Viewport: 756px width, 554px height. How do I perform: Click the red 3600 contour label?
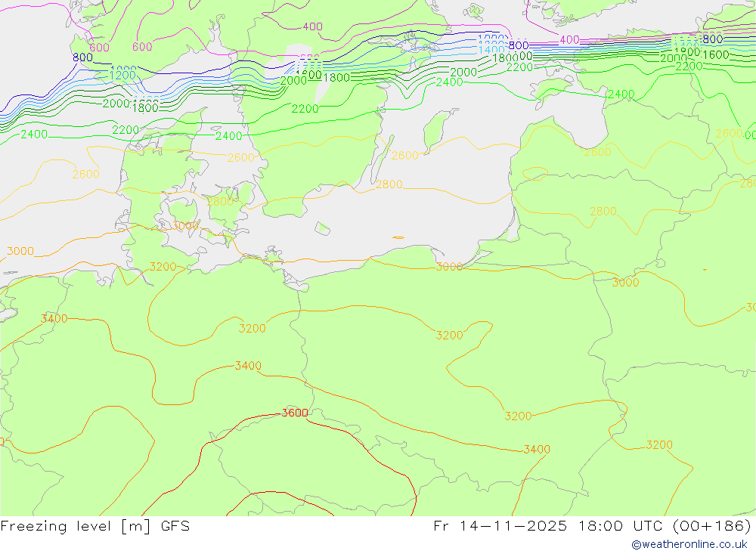click(295, 413)
